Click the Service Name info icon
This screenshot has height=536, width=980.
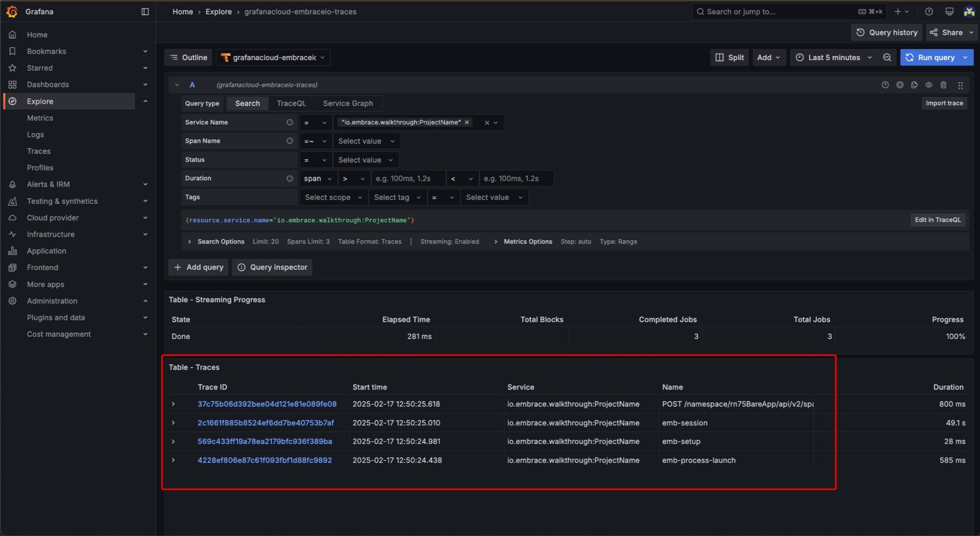coord(290,122)
